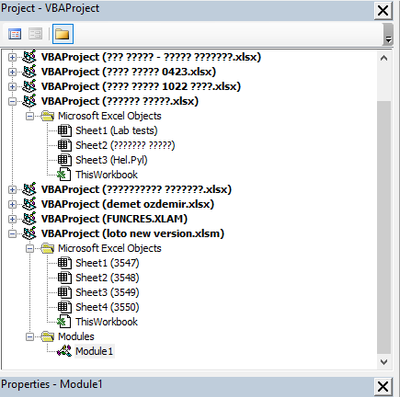Viewport: 400px width, 397px height.
Task: Click ThisWorkbook icon under loto new version
Action: [64, 322]
